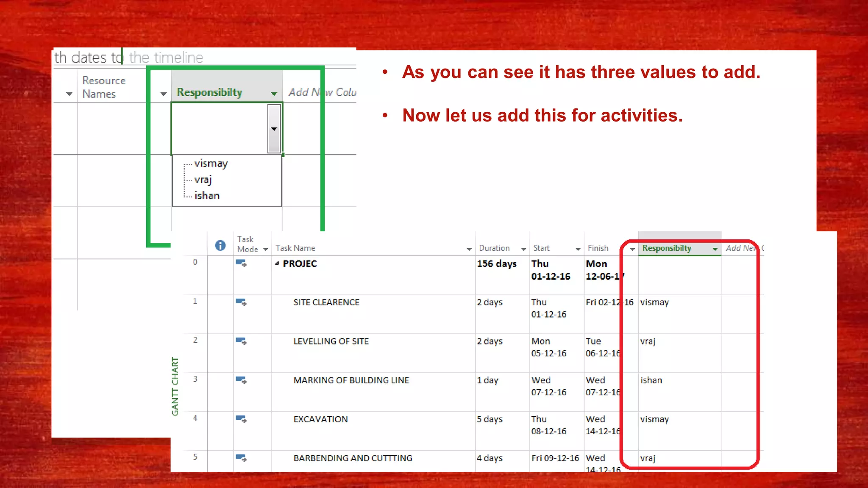Select vraj from the lookup list
Viewport: 868px width, 488px height.
203,180
